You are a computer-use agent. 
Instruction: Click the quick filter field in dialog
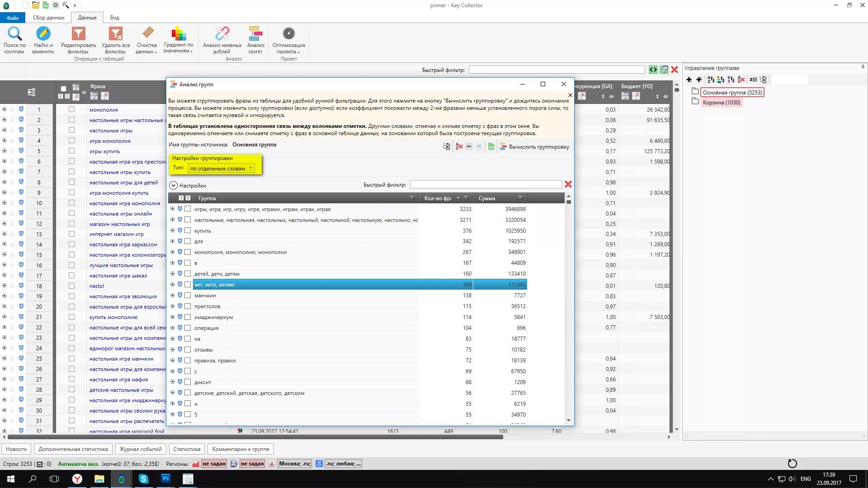(x=486, y=184)
